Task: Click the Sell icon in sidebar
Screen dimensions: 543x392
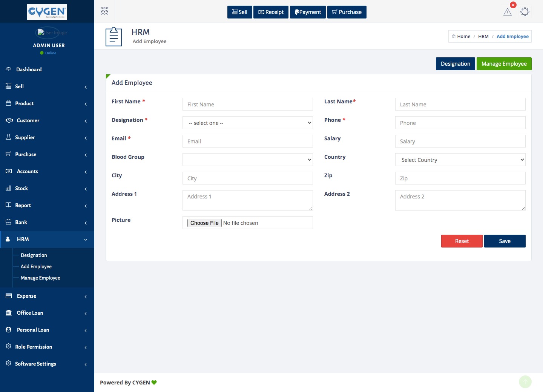Action: (8, 86)
